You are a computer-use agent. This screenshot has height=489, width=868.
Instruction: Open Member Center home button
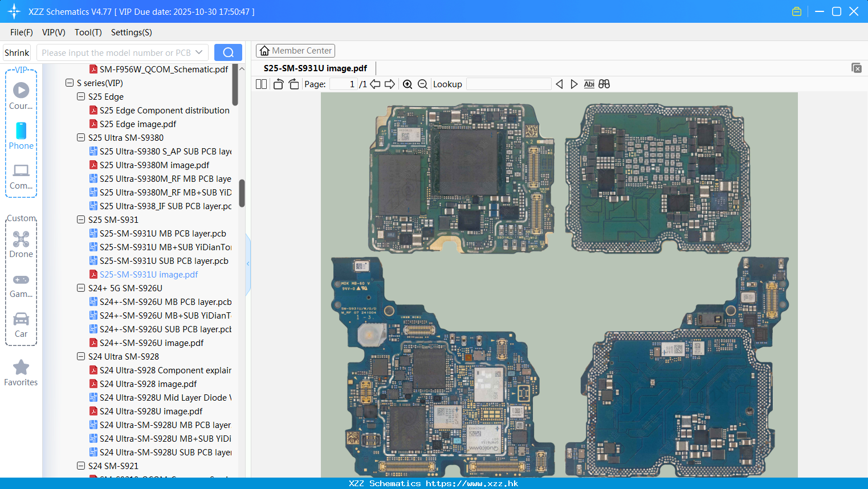[295, 51]
